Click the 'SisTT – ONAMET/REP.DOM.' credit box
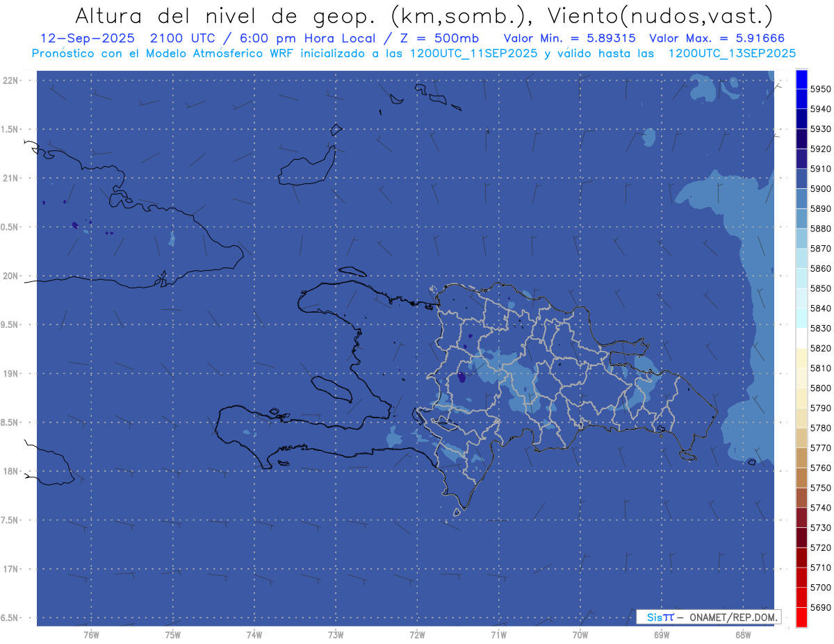Screen dimensions: 834x644 click(x=708, y=617)
